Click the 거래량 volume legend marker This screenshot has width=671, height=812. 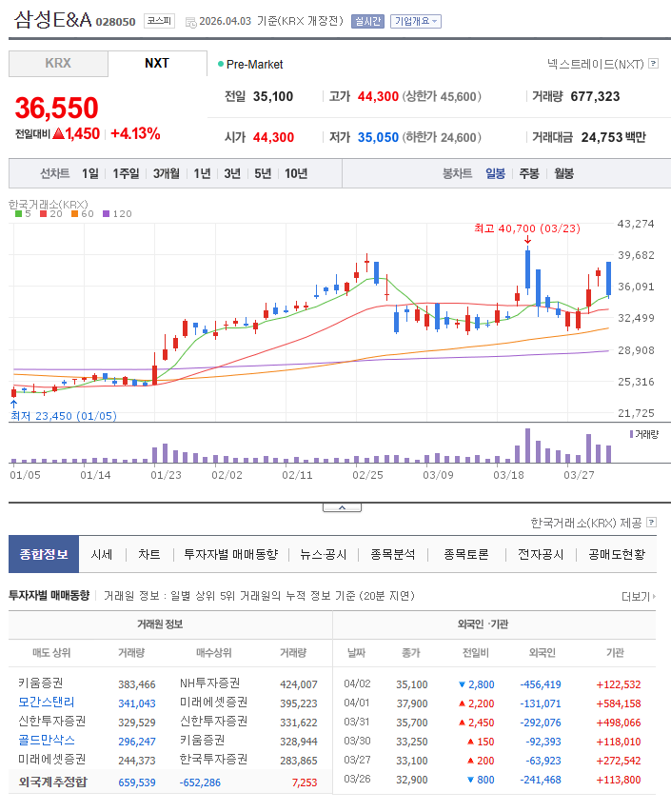tap(644, 434)
